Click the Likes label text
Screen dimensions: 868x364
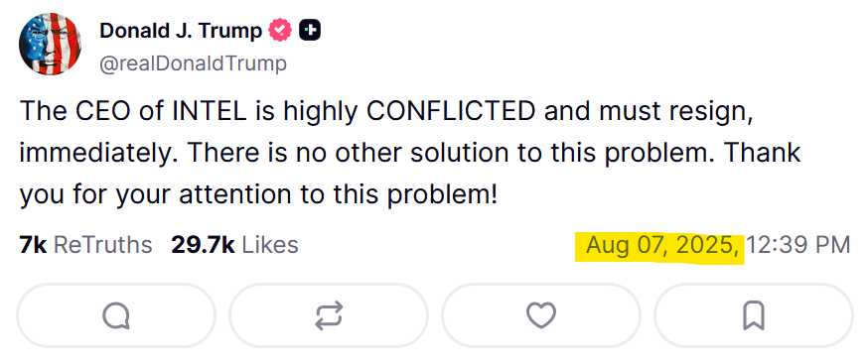(270, 245)
